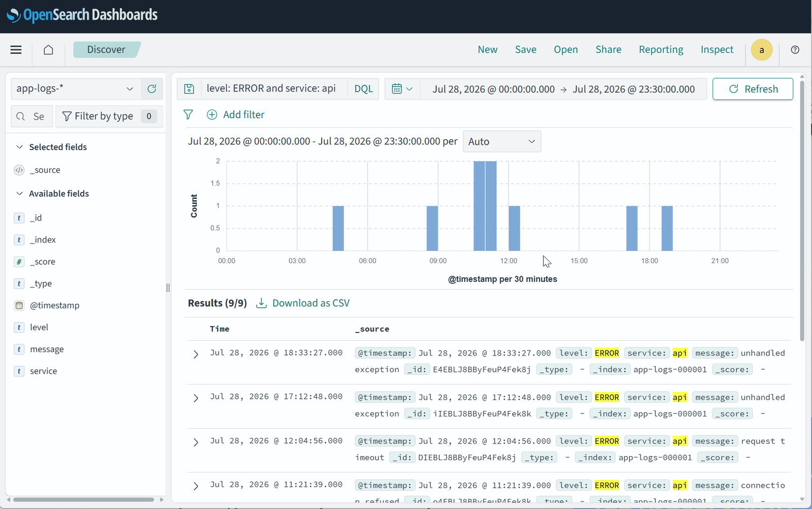Click the saved query disk icon
The image size is (812, 509).
189,89
